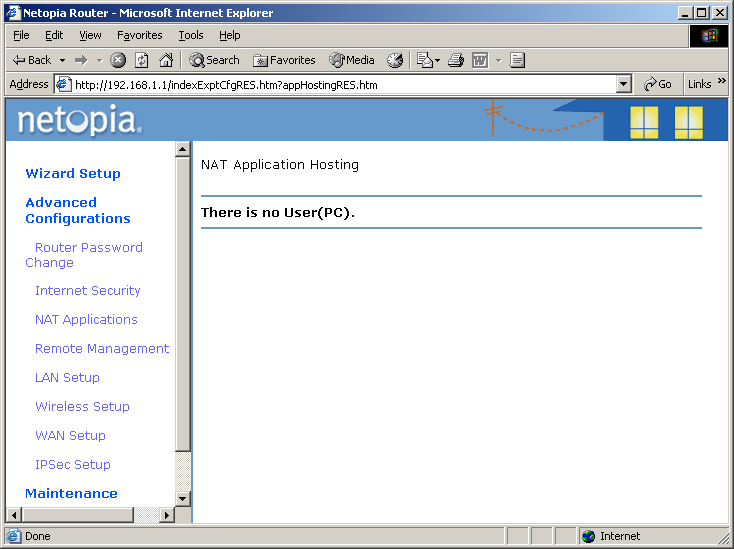Open the View menu
Viewport: 734px width, 549px height.
click(90, 35)
